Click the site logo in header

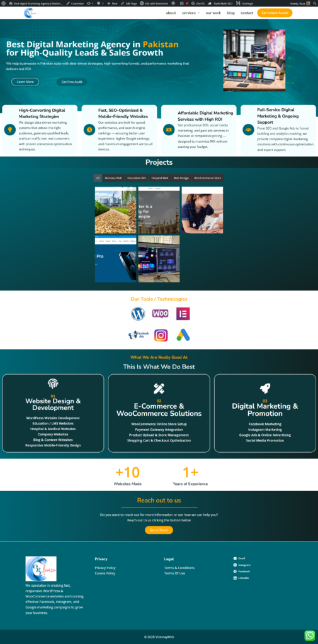(30, 13)
